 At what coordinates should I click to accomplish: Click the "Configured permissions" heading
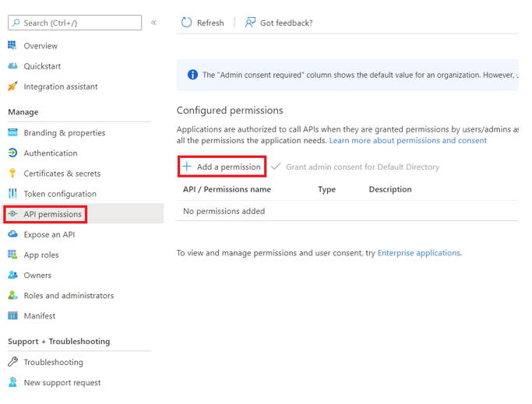point(230,111)
